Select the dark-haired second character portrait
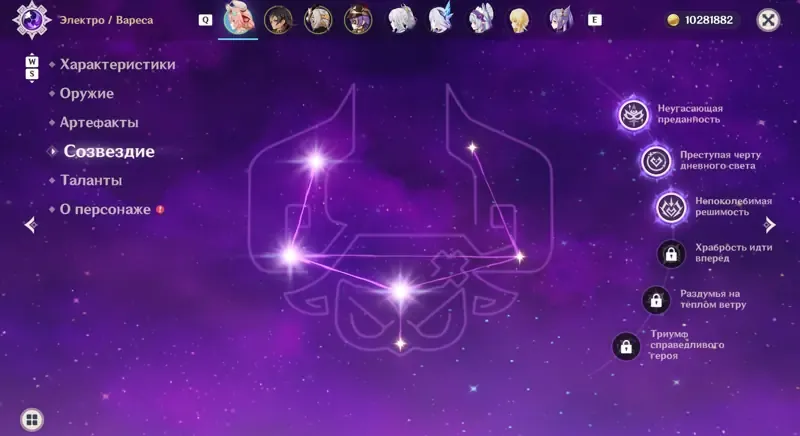 pyautogui.click(x=278, y=20)
